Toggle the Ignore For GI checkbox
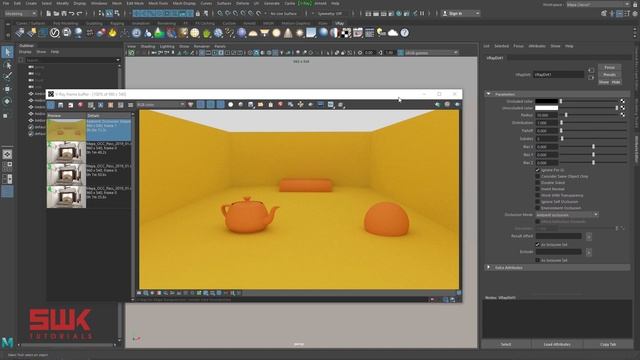This screenshot has width=640, height=360. click(538, 170)
